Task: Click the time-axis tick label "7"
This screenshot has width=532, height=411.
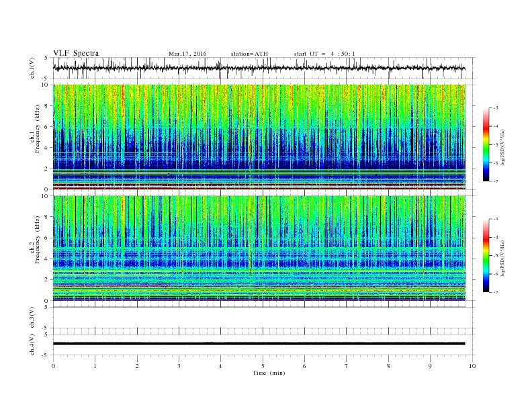Action: point(347,366)
